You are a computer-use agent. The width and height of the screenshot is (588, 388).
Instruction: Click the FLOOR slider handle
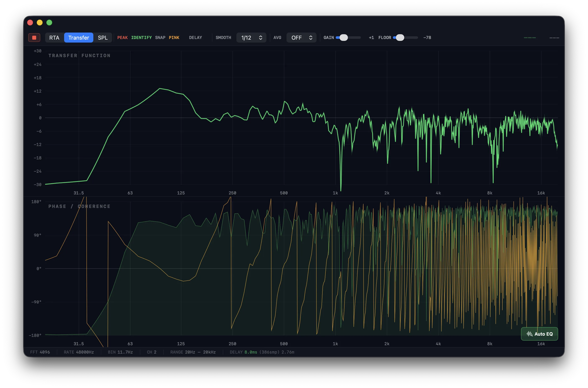click(400, 38)
